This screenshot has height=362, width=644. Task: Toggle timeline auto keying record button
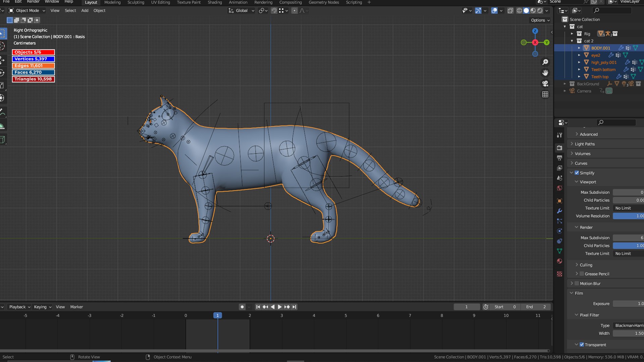click(x=242, y=307)
